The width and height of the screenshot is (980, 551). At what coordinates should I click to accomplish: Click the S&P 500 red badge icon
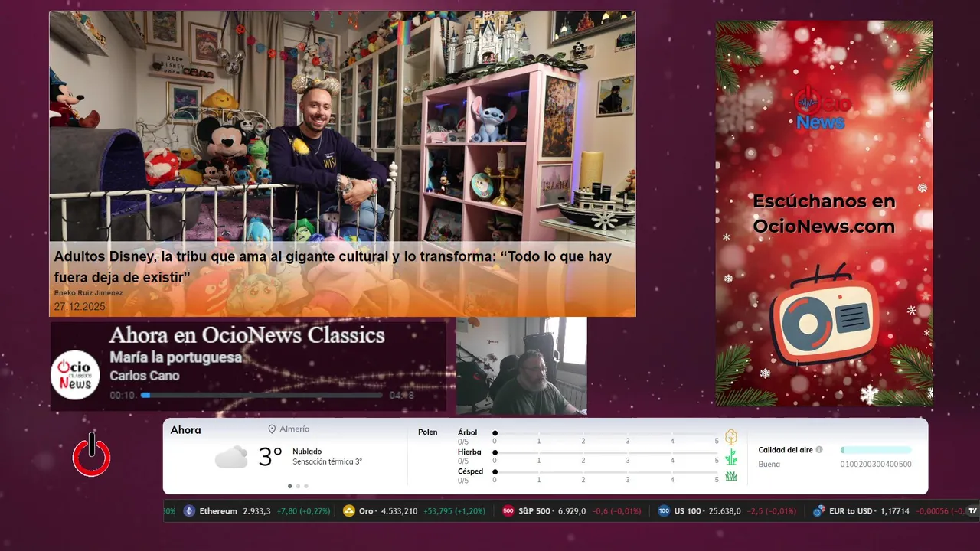508,511
